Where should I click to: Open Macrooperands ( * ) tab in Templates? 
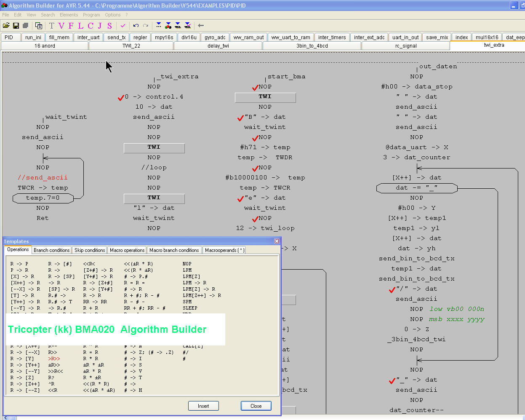click(224, 250)
